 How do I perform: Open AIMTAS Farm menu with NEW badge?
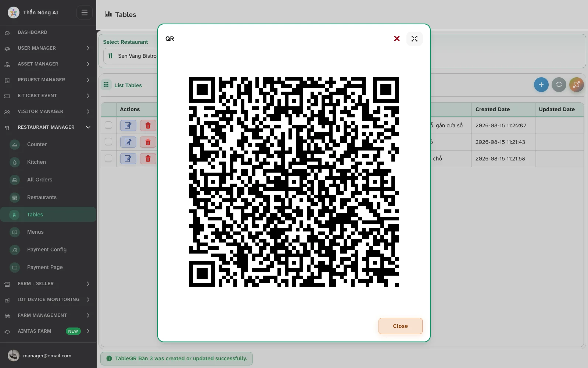click(48, 331)
